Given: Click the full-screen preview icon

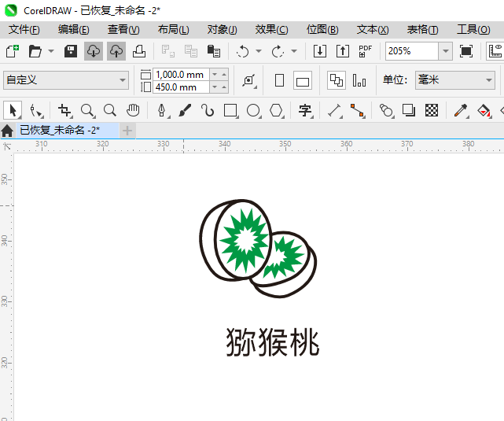Looking at the screenshot, I should (466, 51).
